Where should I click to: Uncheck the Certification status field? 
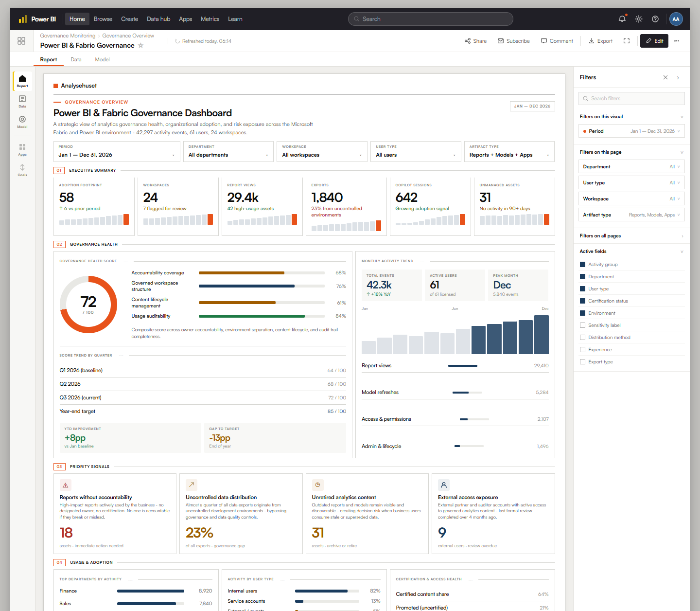[x=582, y=301]
